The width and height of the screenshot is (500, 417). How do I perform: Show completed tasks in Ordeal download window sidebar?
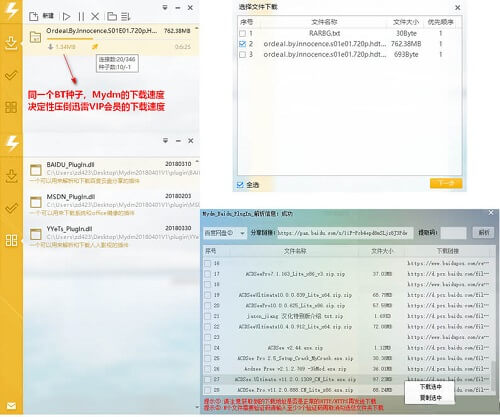point(11,75)
